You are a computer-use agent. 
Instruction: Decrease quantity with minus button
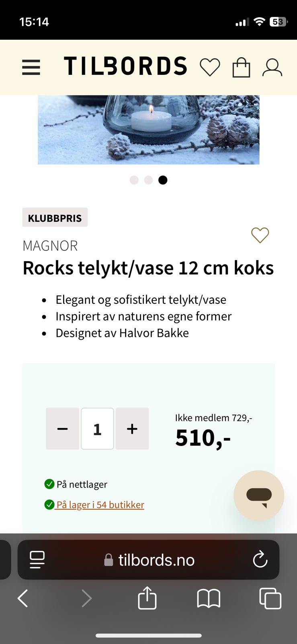point(63,429)
